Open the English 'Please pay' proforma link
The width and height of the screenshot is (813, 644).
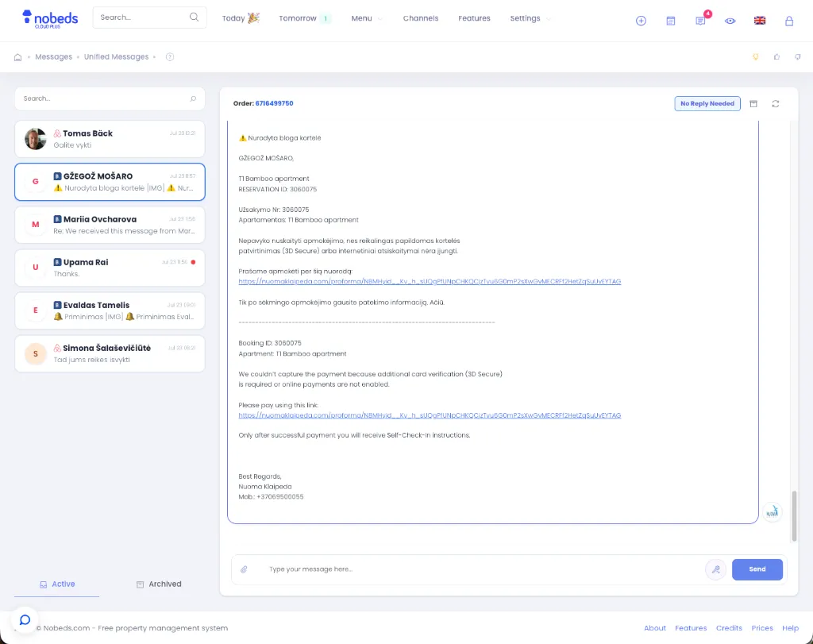coord(430,415)
